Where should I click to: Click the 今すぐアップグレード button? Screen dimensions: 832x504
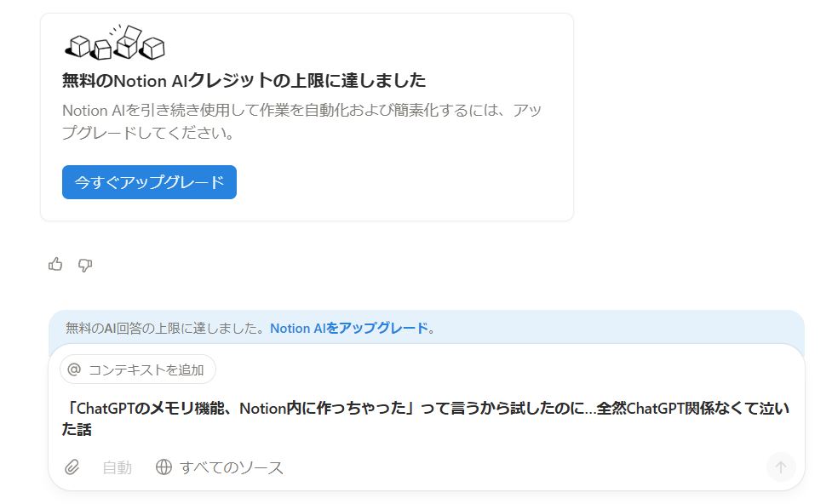pyautogui.click(x=149, y=182)
